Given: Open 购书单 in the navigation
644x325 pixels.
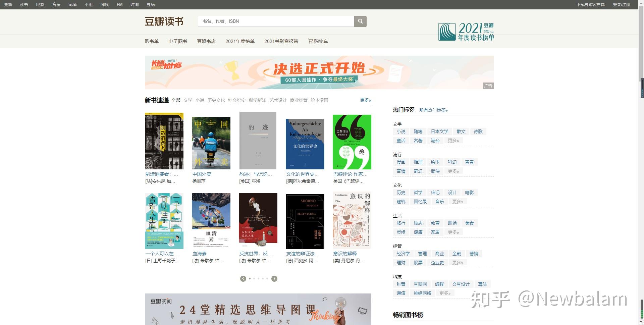Looking at the screenshot, I should point(152,41).
